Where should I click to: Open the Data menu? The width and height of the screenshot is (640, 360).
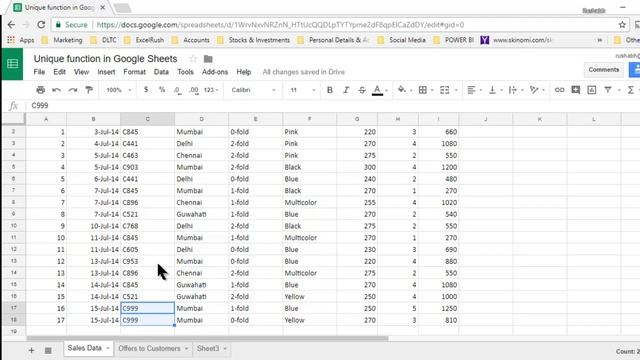coord(161,72)
